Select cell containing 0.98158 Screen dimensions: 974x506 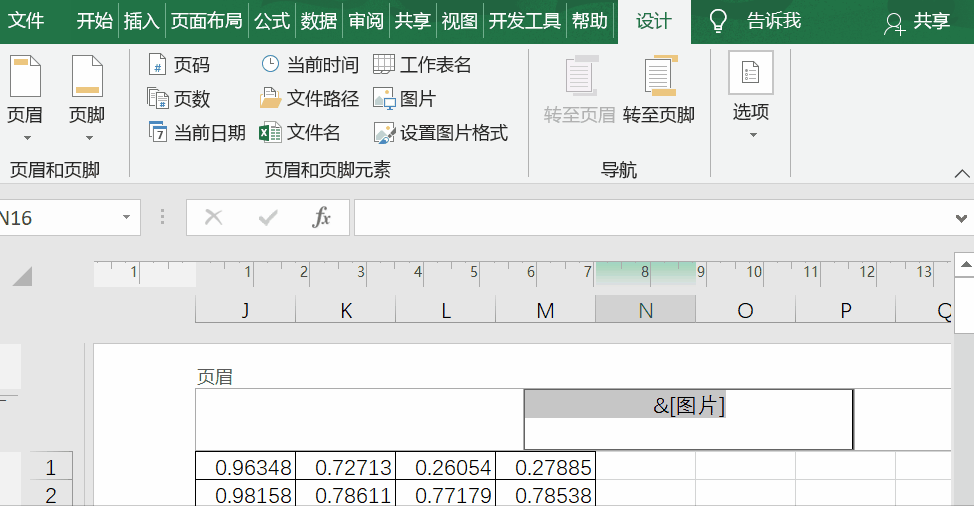[245, 494]
